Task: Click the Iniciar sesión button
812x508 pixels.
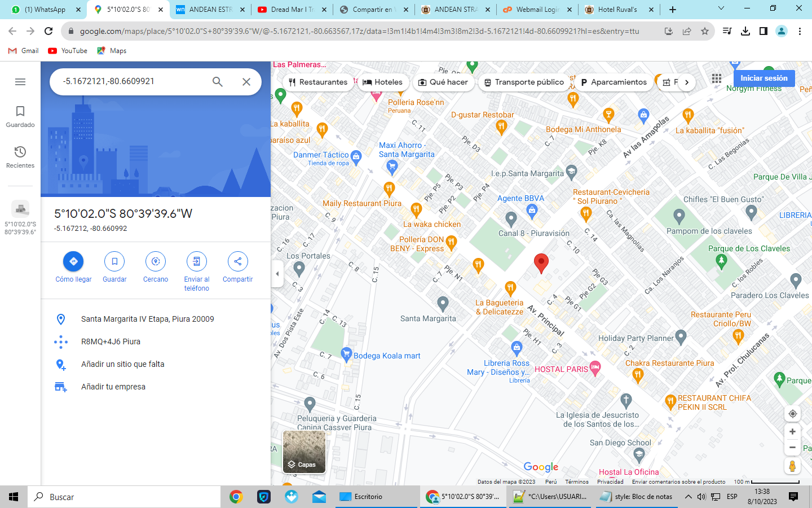Action: [764, 78]
